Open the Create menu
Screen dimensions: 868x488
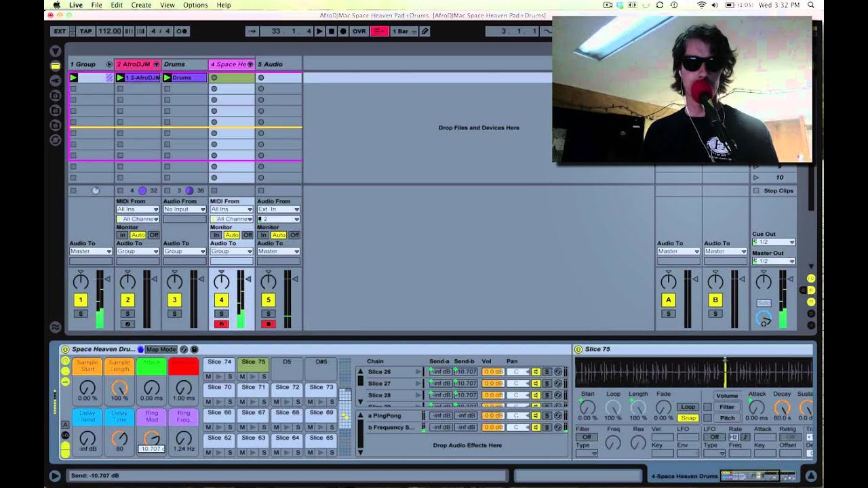[141, 5]
